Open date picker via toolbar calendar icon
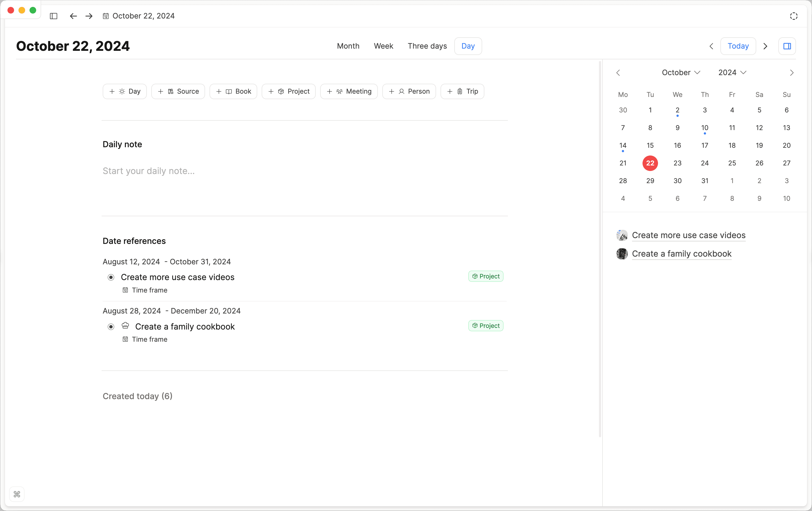 [105, 16]
